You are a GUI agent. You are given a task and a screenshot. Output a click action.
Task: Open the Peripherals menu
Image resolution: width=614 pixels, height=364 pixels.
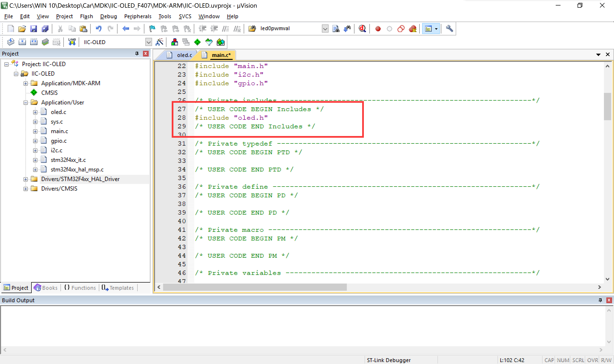click(138, 16)
